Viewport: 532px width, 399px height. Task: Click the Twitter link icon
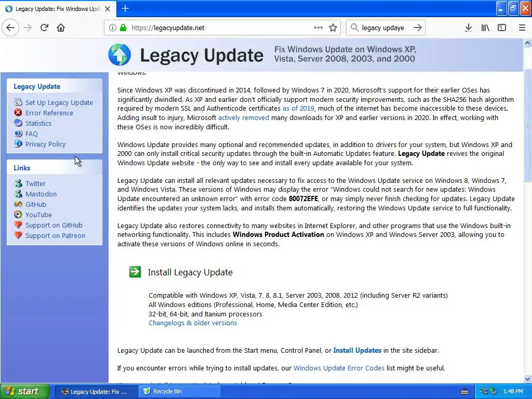click(x=18, y=183)
